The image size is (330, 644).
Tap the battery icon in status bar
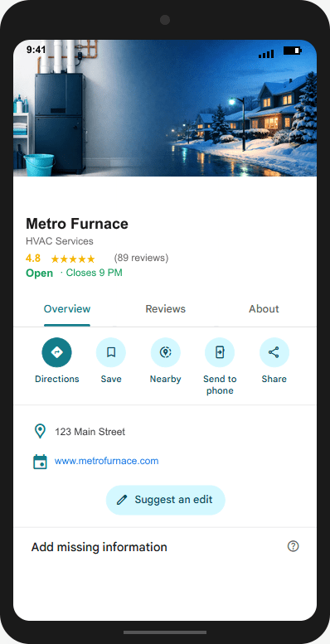coord(293,51)
